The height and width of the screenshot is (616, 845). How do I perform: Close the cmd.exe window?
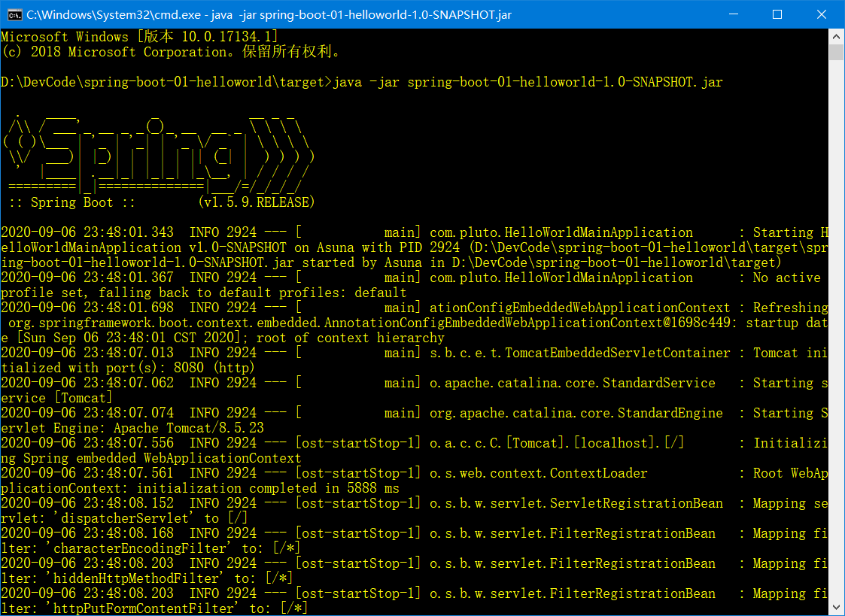pos(821,14)
